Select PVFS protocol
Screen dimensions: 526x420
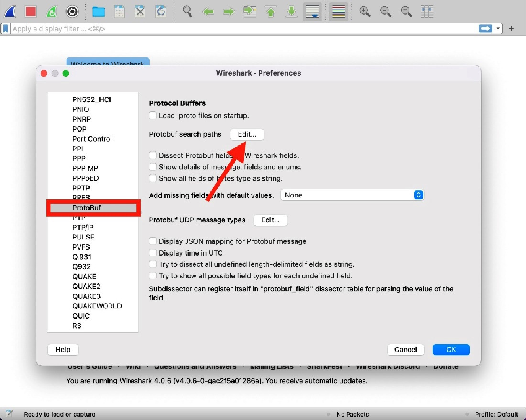pyautogui.click(x=81, y=247)
